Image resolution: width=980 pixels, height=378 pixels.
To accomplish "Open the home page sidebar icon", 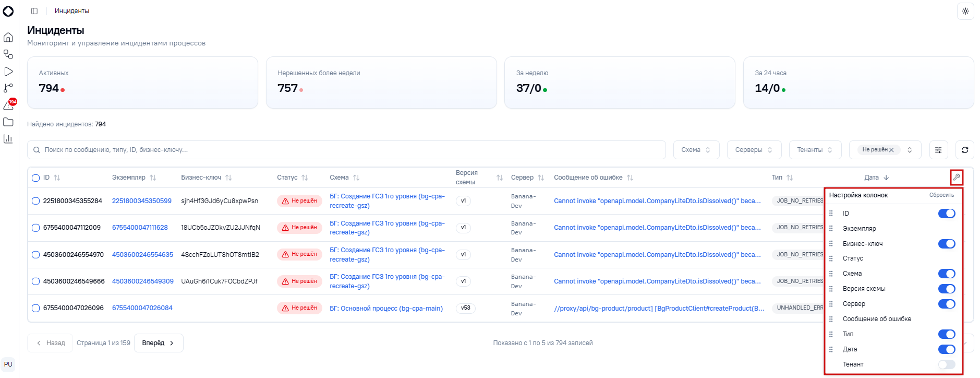I will click(x=8, y=38).
